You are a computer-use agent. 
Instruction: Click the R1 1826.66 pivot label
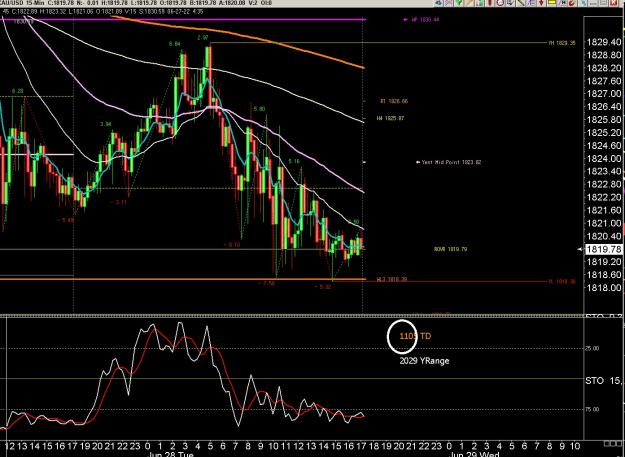click(x=394, y=101)
